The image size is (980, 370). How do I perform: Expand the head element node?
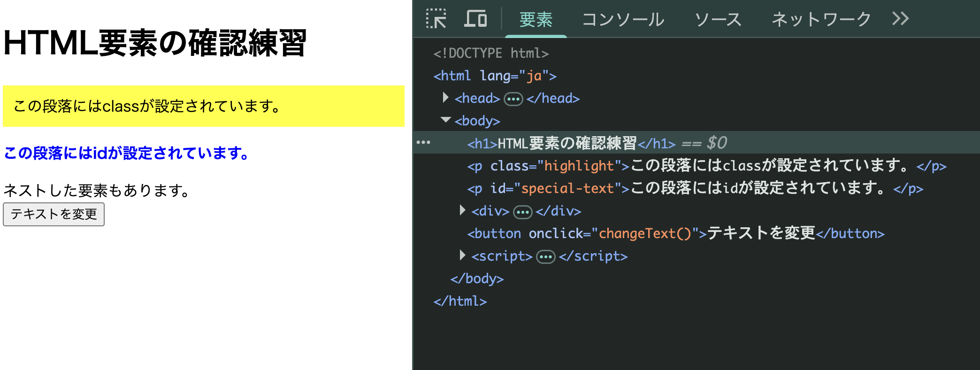(x=445, y=98)
